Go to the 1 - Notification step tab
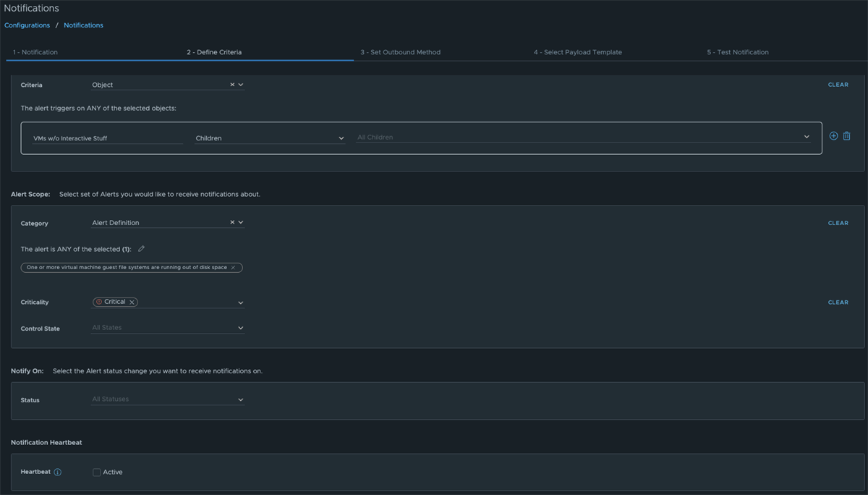Screen dimensions: 868x495 tap(35, 52)
